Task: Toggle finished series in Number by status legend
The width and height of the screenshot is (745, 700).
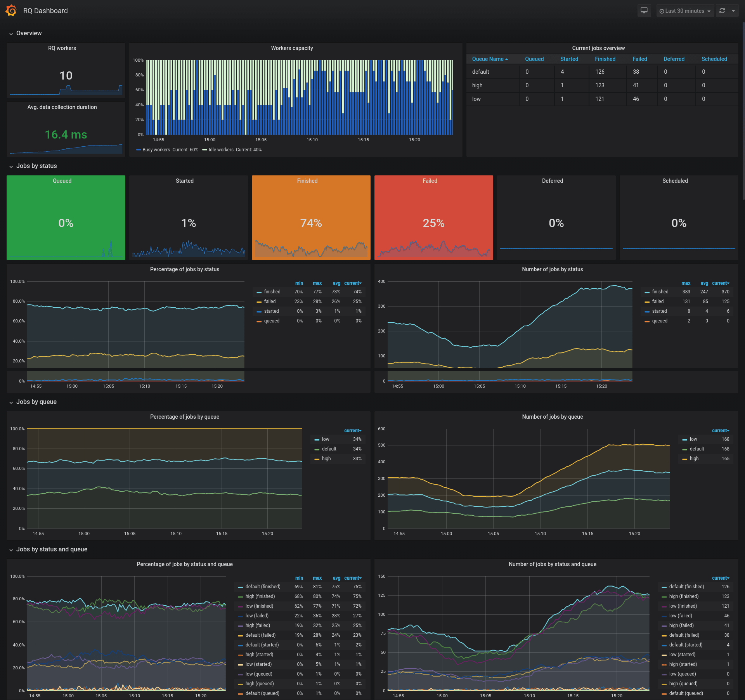Action: click(660, 292)
